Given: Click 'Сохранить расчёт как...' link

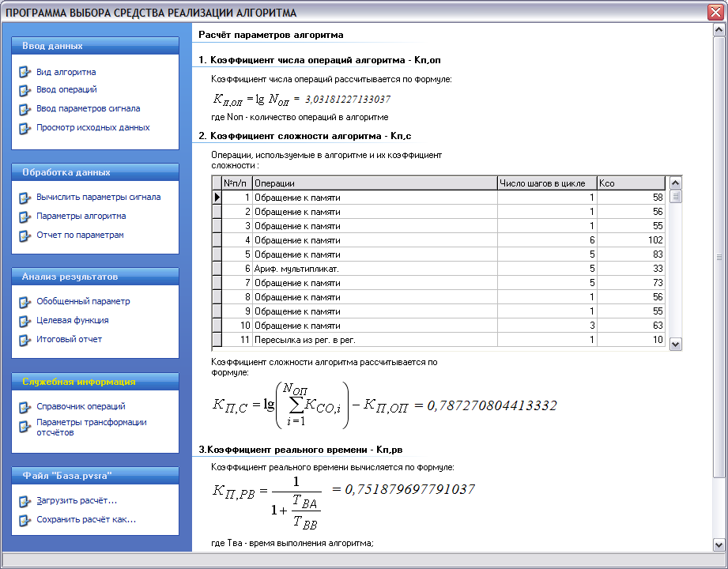Looking at the screenshot, I should click(86, 519).
